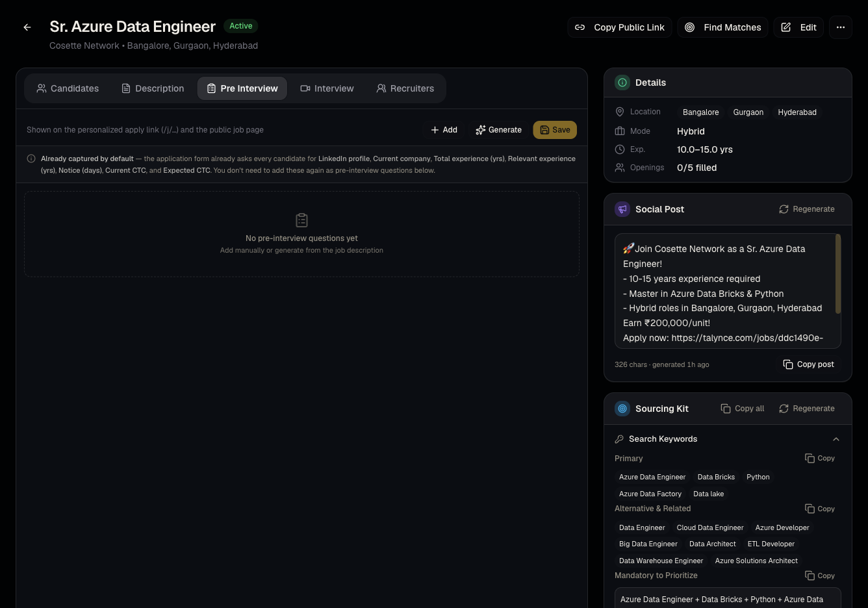Click the social post scrollbar
Screen dimensions: 868x608
[x=838, y=273]
